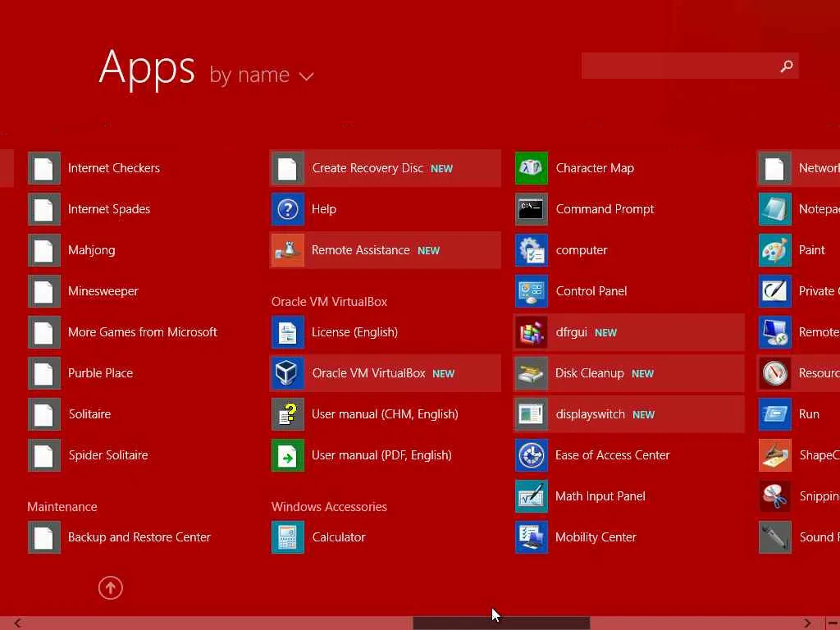Viewport: 840px width, 630px height.
Task: Open Control Panel icon
Action: 531,291
